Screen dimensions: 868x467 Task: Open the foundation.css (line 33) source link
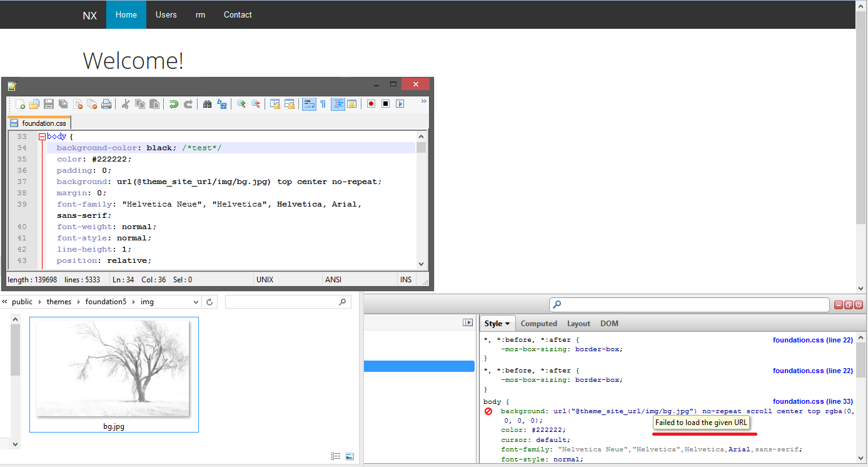click(812, 401)
